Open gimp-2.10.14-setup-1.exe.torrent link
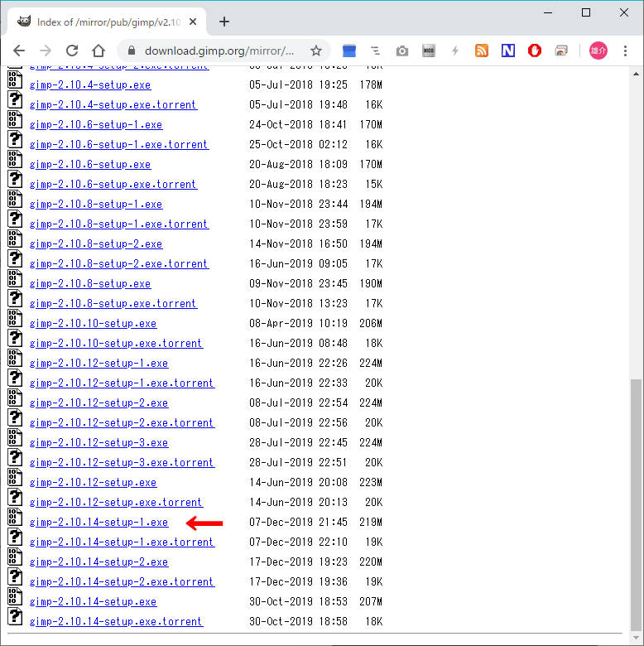 [x=122, y=542]
